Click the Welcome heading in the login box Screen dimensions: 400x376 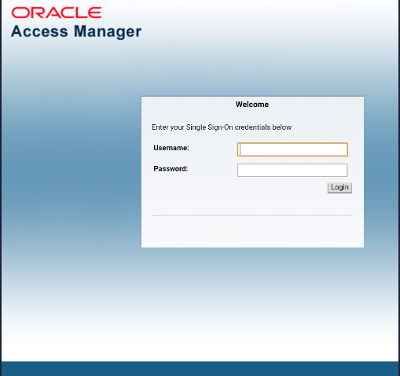coord(252,104)
